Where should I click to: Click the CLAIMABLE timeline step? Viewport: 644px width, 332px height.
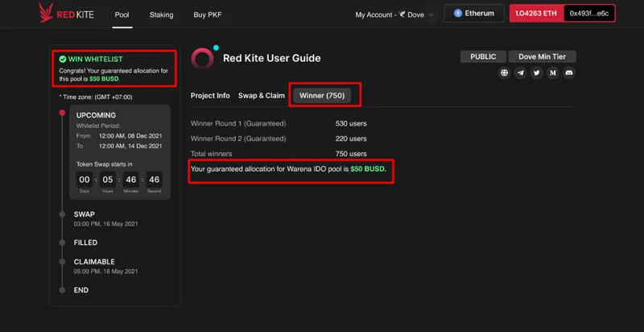click(x=94, y=262)
